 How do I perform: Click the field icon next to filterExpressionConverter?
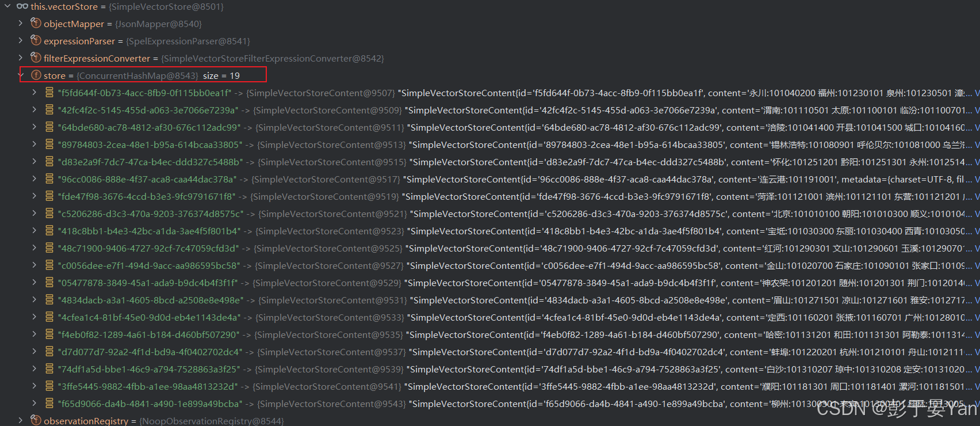click(x=36, y=58)
